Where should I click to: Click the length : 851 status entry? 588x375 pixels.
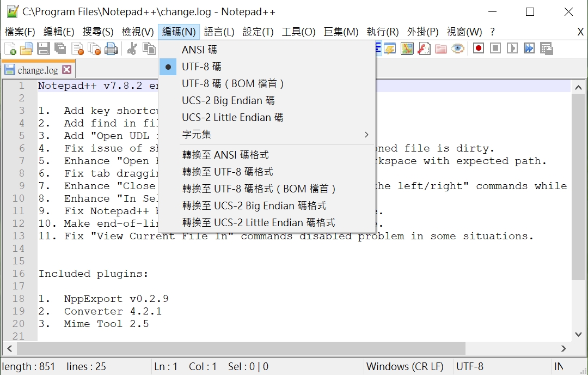[x=28, y=366]
